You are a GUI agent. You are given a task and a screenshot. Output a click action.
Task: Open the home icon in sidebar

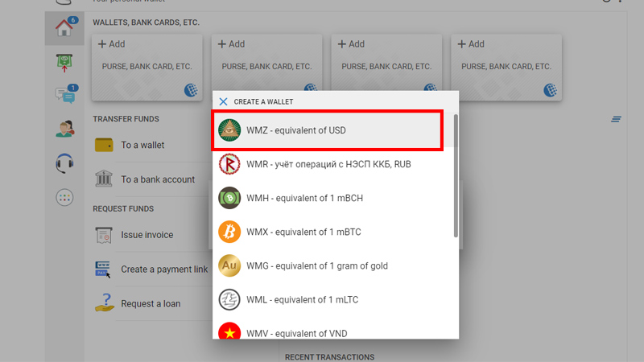pyautogui.click(x=64, y=28)
